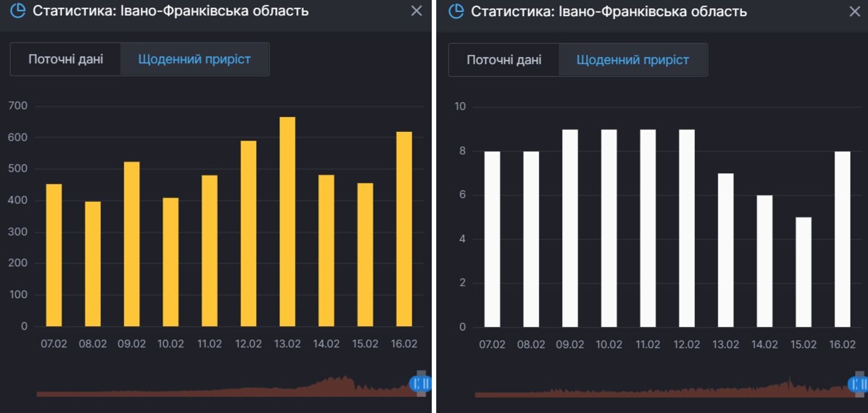Switch to 'Поточні дані' tab above yellow chart
The width and height of the screenshot is (868, 413).
[66, 59]
